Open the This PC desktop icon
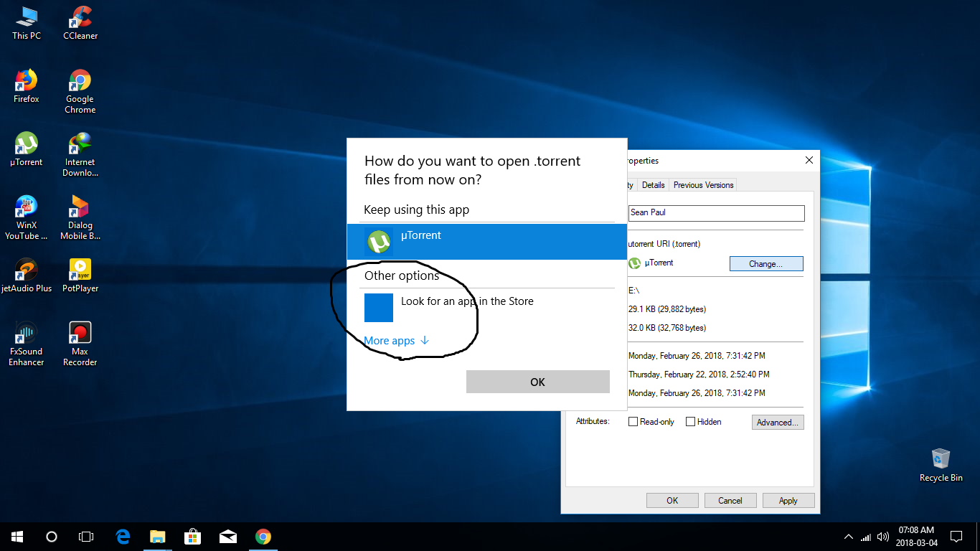 (27, 23)
